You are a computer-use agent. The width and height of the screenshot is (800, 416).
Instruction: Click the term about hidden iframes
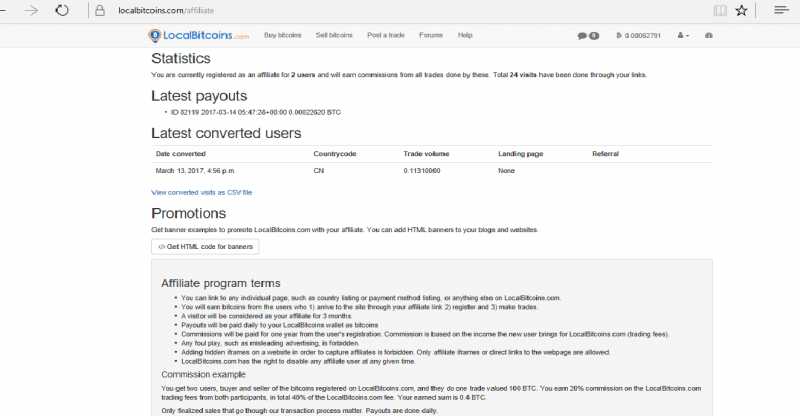[395, 352]
